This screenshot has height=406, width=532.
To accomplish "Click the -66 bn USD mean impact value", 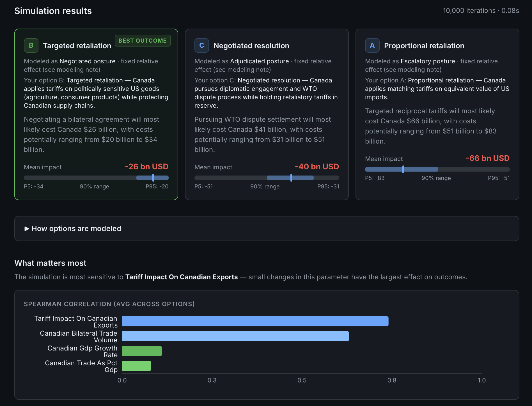I will click(488, 158).
